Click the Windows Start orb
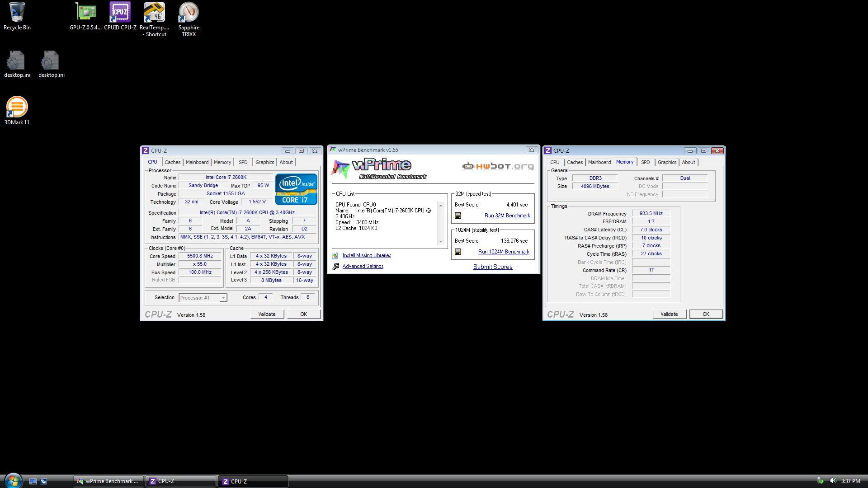The width and height of the screenshot is (868, 488). coord(13,481)
